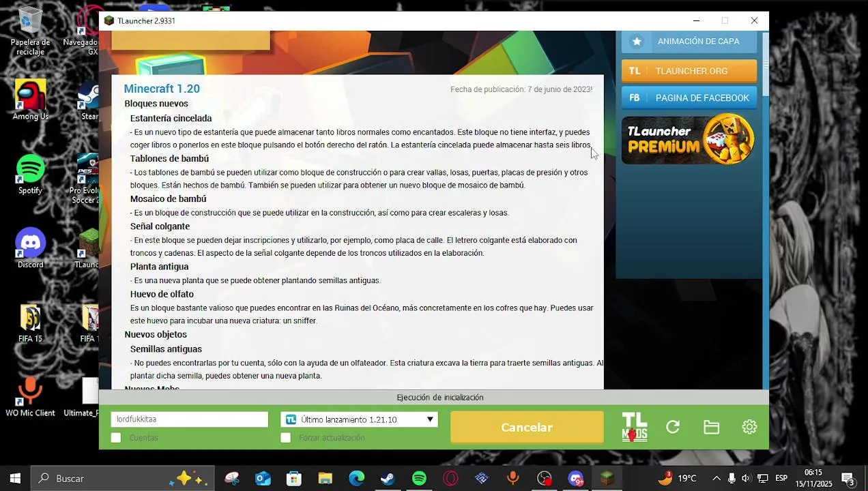
Task: Open the notification center icon
Action: click(848, 479)
